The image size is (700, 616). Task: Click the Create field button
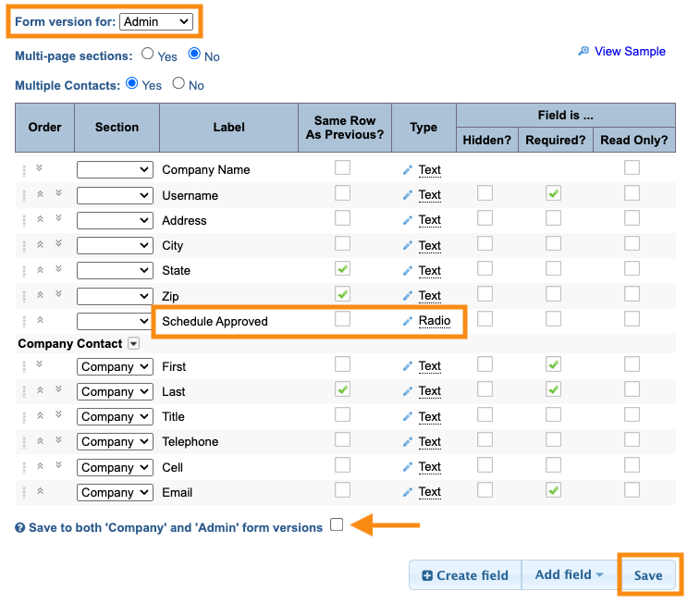(x=465, y=574)
